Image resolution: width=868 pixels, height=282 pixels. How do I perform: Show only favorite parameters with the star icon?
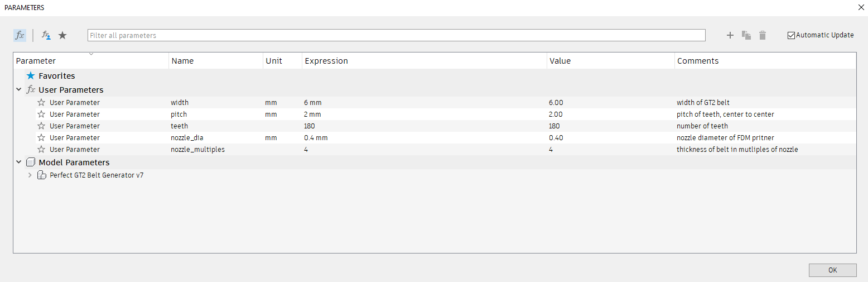point(62,35)
